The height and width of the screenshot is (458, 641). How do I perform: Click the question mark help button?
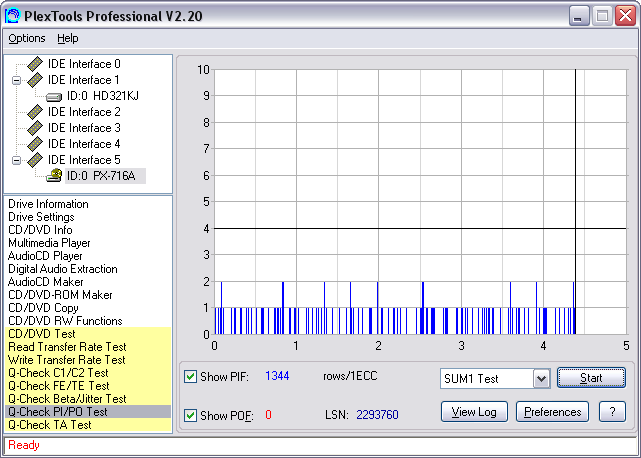[612, 412]
